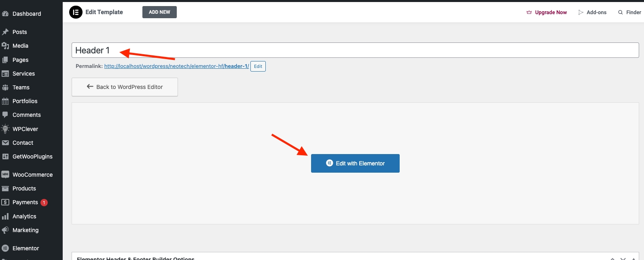
Task: Click the crown icon next to Upgrade Now
Action: (x=529, y=13)
